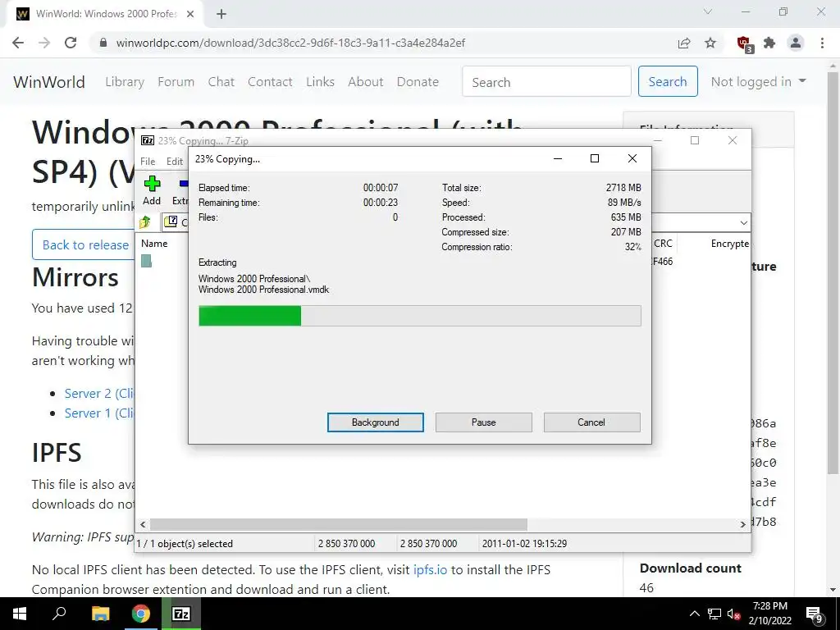Open the Chat nav item
Screen dimensions: 840x630
(221, 82)
